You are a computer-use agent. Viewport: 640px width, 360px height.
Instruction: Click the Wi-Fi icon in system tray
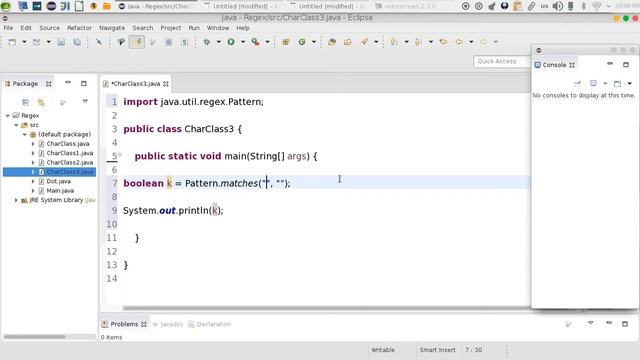[x=597, y=6]
